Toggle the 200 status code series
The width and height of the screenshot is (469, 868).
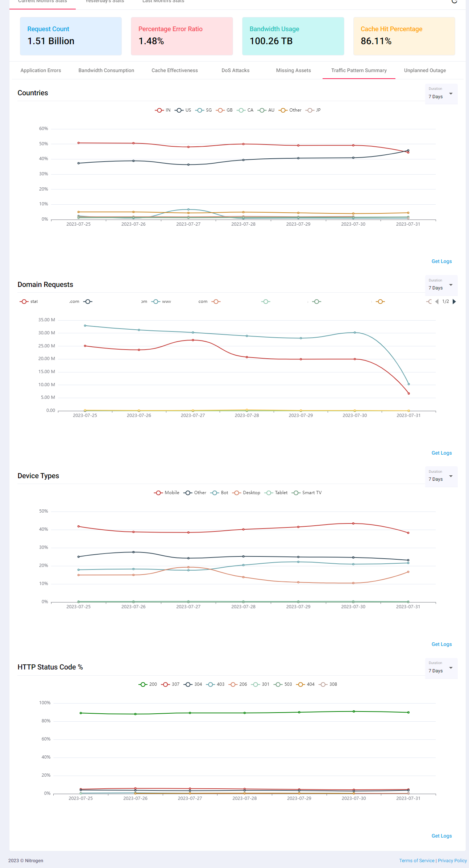click(148, 684)
